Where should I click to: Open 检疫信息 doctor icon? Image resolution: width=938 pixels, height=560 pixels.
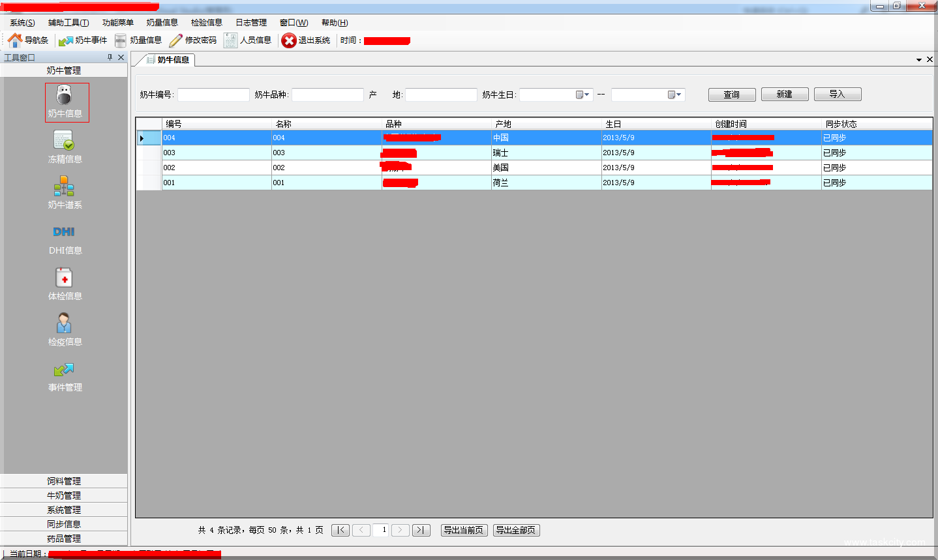64,323
